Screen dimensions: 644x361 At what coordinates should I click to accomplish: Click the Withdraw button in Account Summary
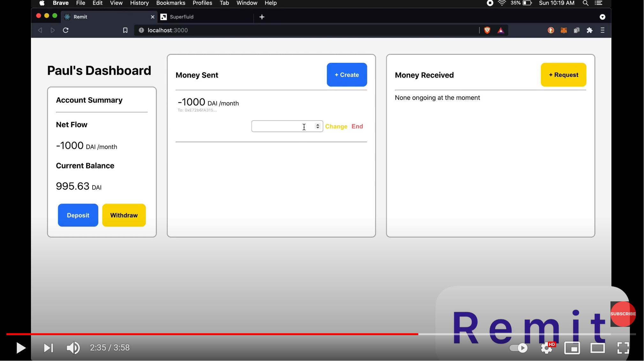tap(124, 215)
